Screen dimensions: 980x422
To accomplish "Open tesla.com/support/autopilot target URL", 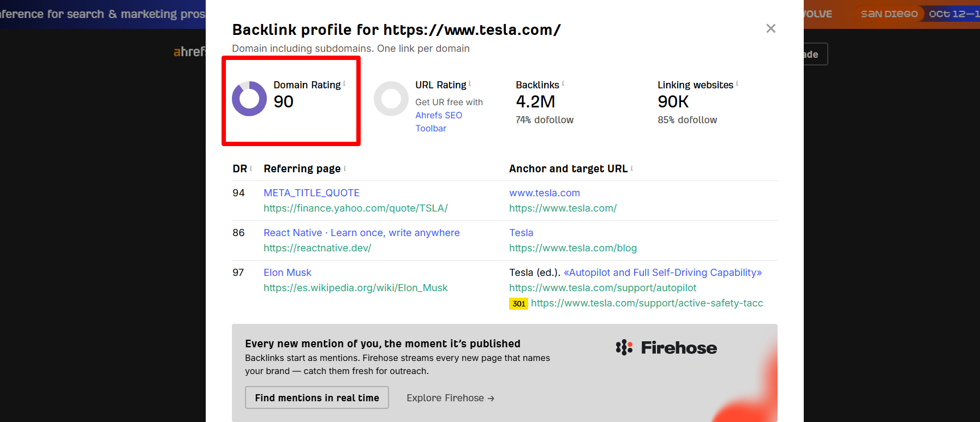I will 603,288.
